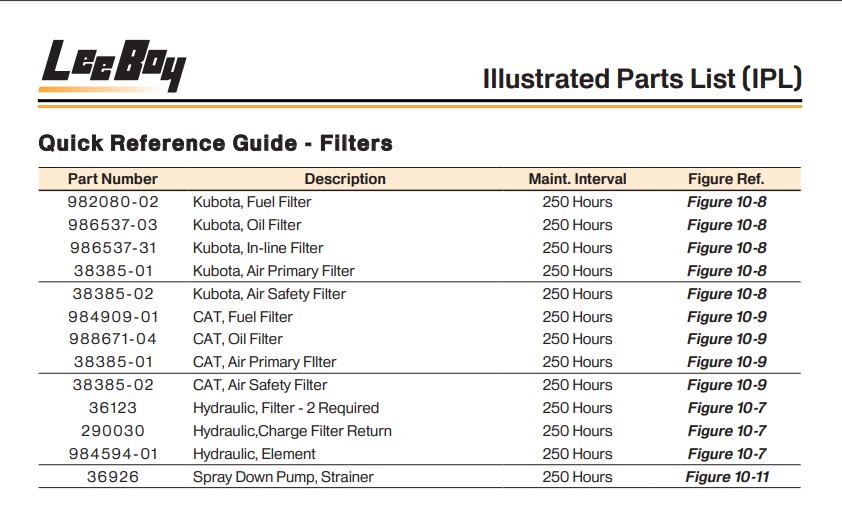Open Figure 10-7 link for Charge Filter Return
Screen dimensions: 842x513
727,431
